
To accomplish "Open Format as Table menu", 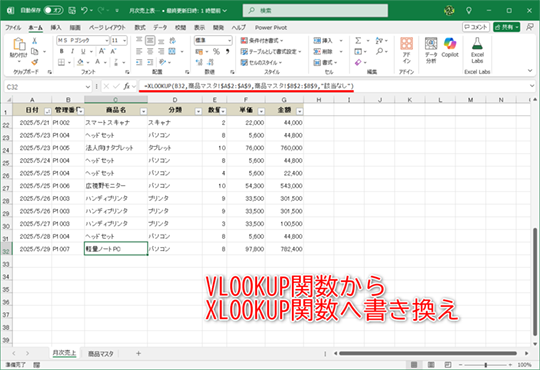I will coord(271,51).
